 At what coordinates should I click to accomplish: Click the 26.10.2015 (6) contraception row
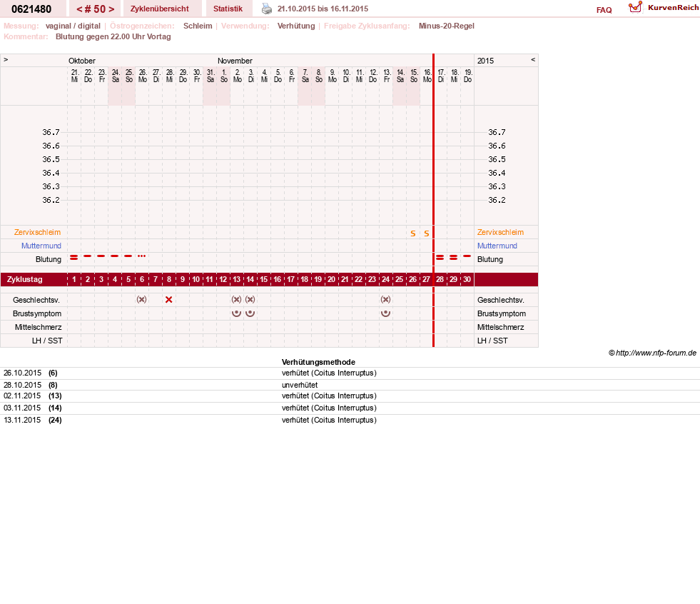[350, 373]
